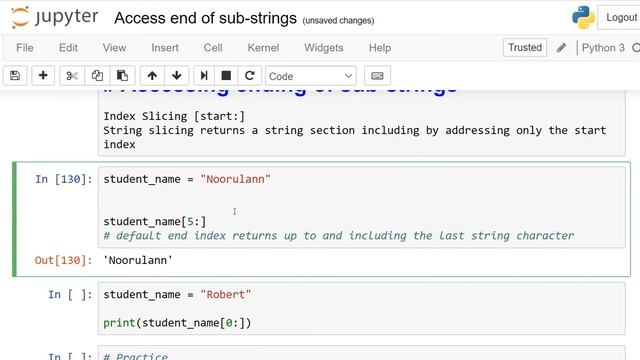Paste cells below icon
The width and height of the screenshot is (640, 360).
pyautogui.click(x=122, y=76)
